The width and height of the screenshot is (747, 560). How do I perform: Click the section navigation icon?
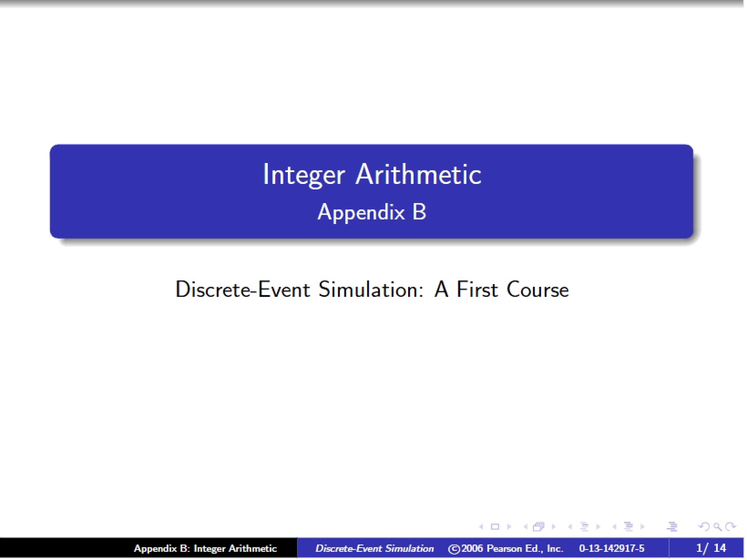pyautogui.click(x=629, y=527)
